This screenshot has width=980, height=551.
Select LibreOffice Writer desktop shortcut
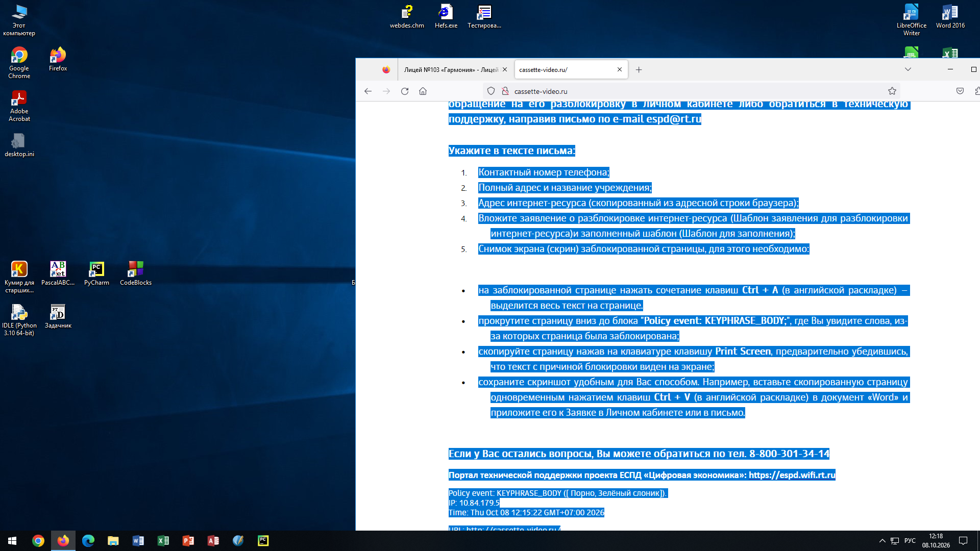click(912, 20)
